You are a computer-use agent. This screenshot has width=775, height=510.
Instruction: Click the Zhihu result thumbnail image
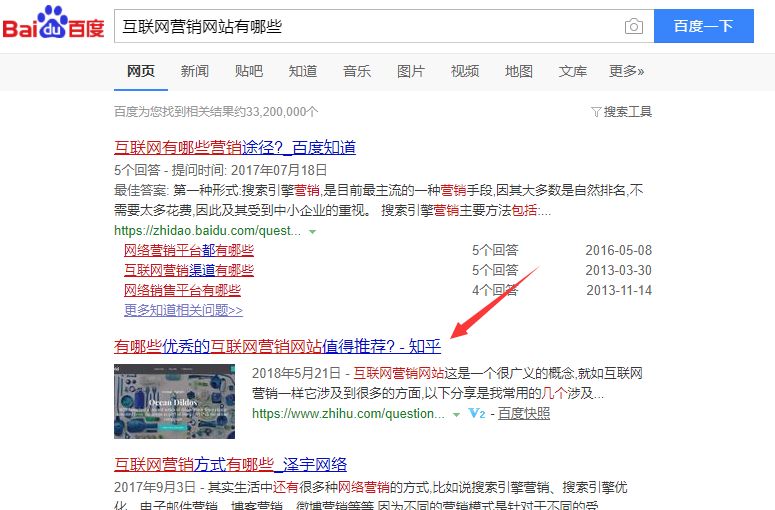coord(174,401)
